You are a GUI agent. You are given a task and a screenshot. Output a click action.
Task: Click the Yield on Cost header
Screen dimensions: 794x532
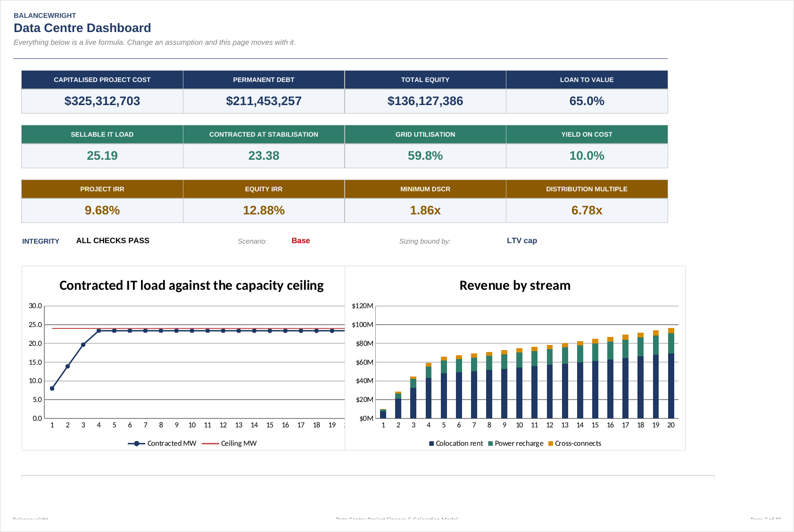(587, 134)
